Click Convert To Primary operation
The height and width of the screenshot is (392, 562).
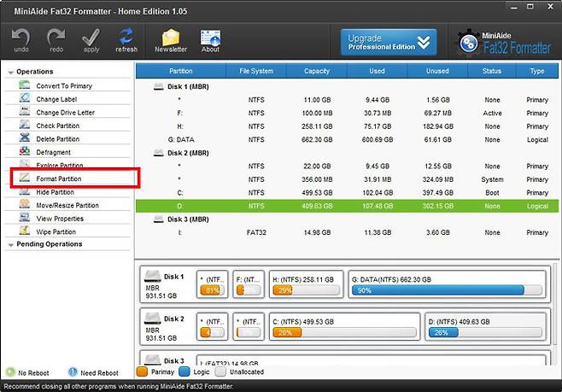[x=64, y=86]
